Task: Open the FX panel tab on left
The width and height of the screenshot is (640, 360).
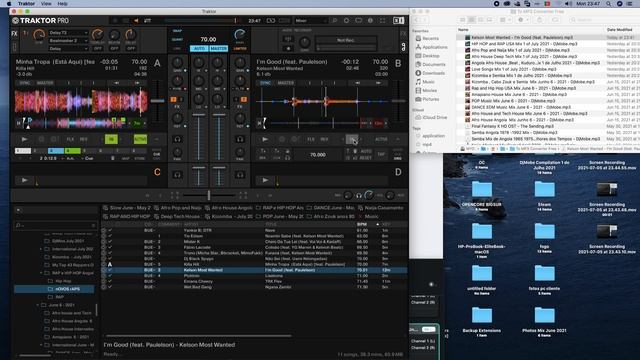Action: pos(14,33)
